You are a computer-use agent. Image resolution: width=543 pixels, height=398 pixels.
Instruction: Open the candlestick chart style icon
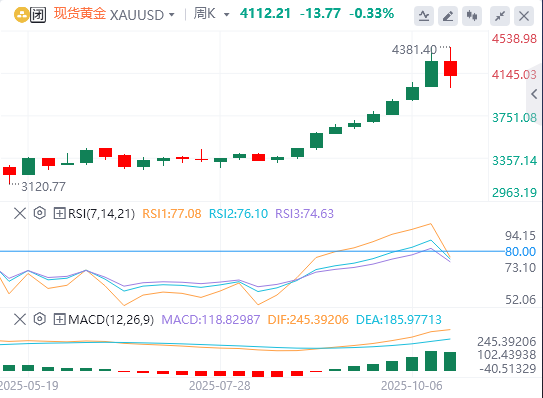coord(472,16)
